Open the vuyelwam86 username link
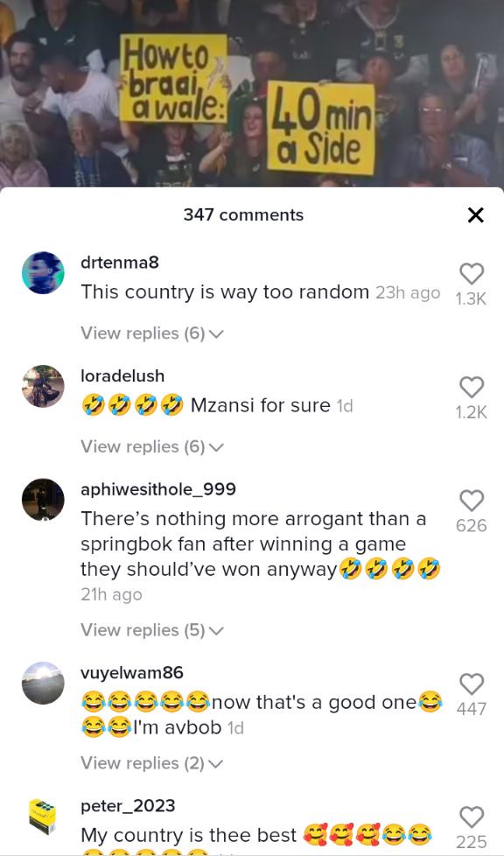 point(132,672)
